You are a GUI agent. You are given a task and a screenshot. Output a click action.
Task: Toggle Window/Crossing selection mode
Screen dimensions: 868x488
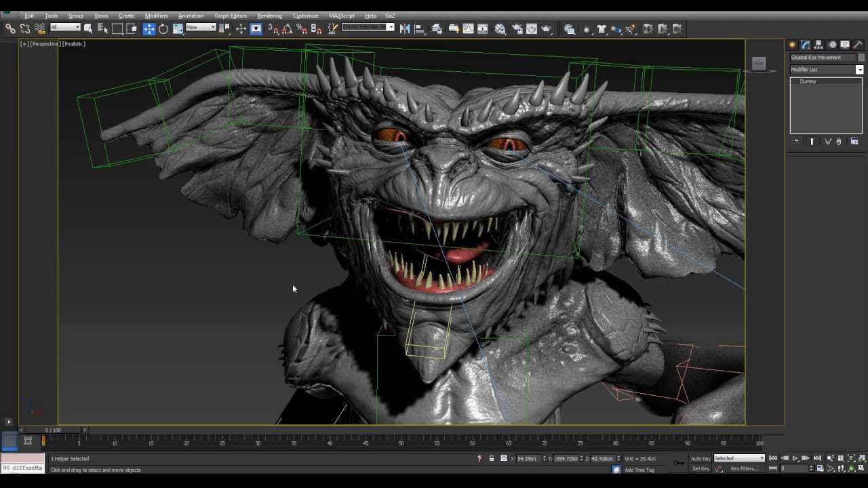coord(132,28)
